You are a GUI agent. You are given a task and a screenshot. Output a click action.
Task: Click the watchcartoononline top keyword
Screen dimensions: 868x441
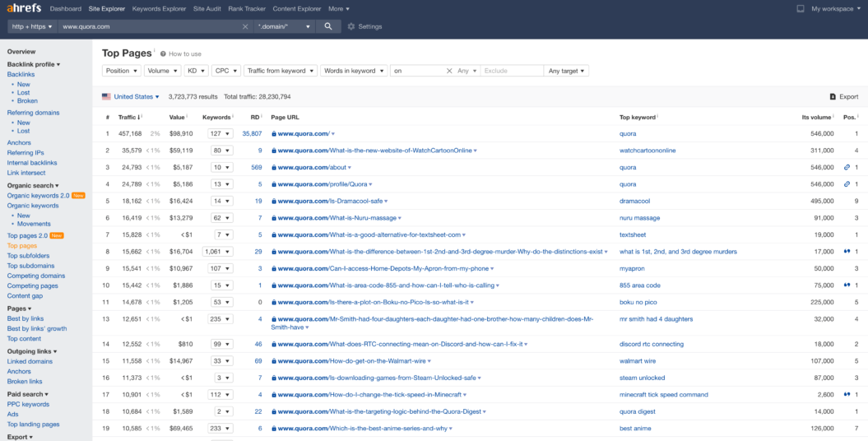tap(648, 151)
